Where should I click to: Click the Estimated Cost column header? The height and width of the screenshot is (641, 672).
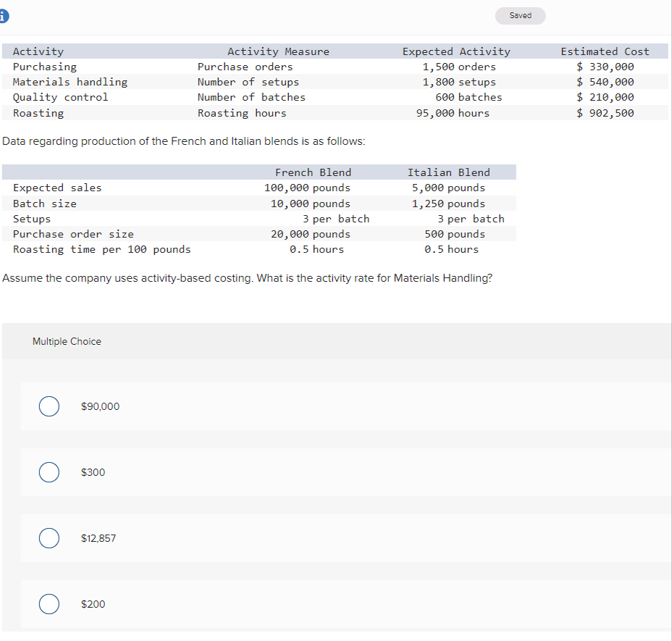[605, 51]
